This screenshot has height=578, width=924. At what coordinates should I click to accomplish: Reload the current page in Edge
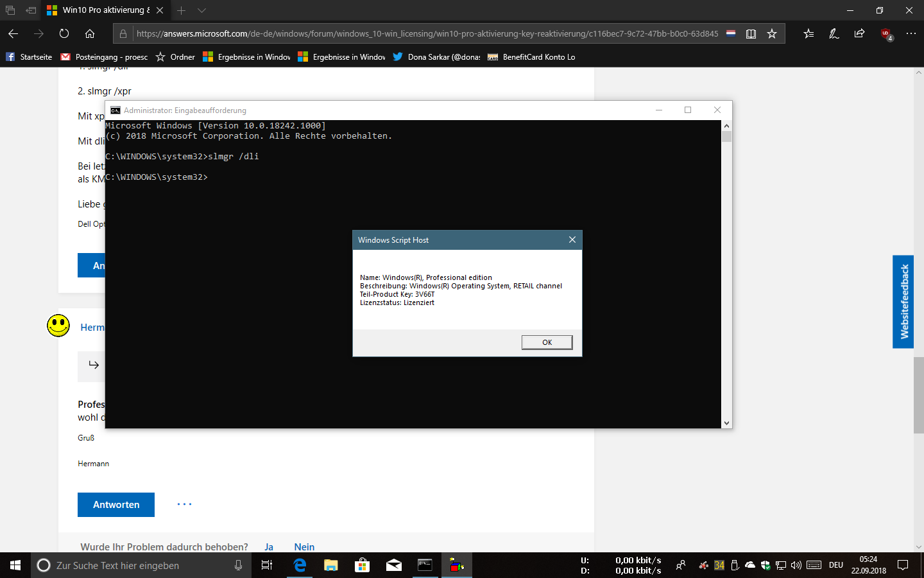pyautogui.click(x=64, y=33)
